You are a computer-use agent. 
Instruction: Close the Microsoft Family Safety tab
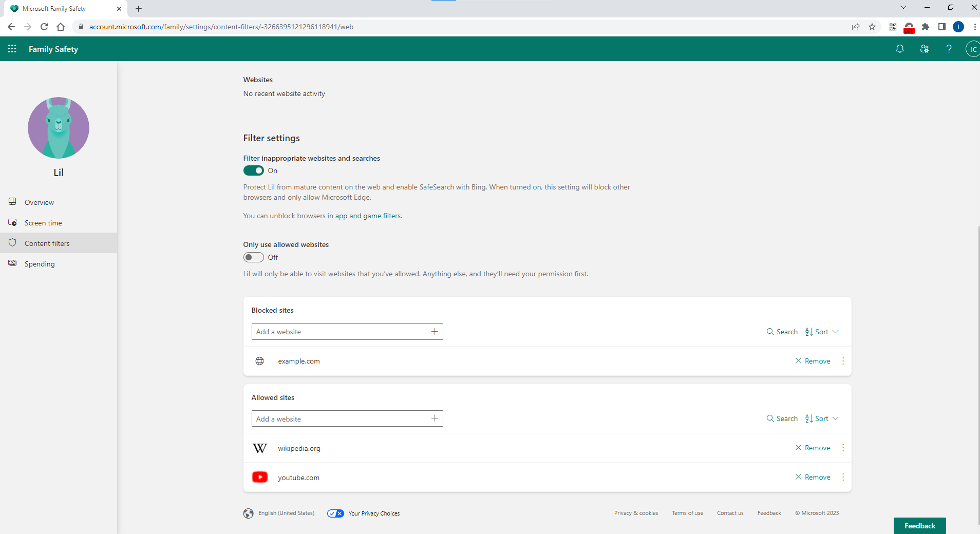tap(119, 9)
